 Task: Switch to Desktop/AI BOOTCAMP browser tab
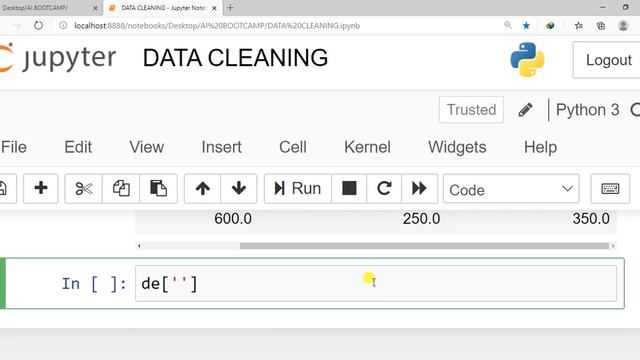(x=45, y=8)
